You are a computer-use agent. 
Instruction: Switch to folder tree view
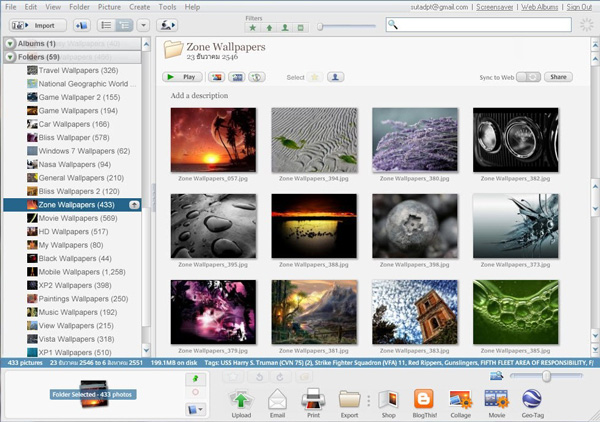[x=124, y=25]
